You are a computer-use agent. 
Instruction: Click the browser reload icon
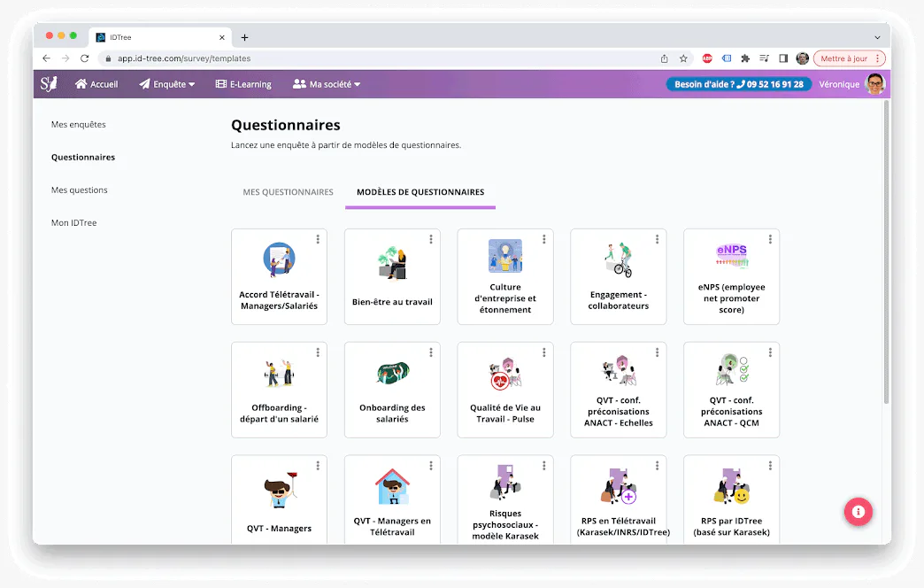[x=85, y=58]
